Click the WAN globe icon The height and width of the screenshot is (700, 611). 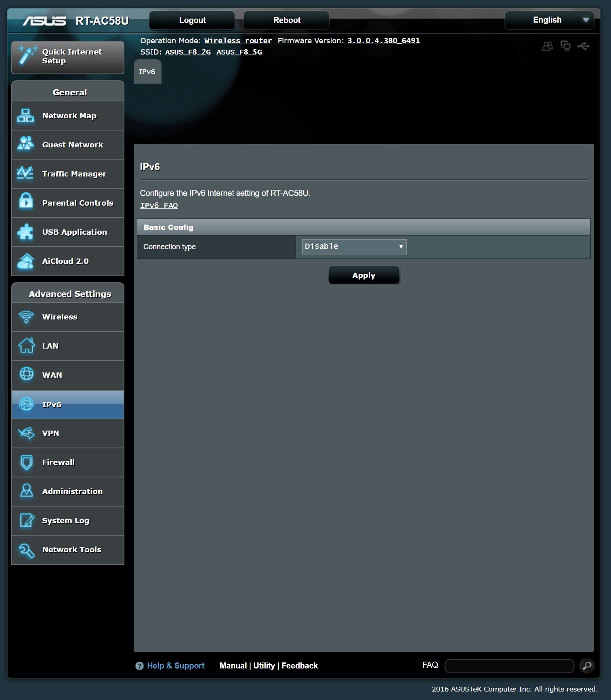point(26,374)
